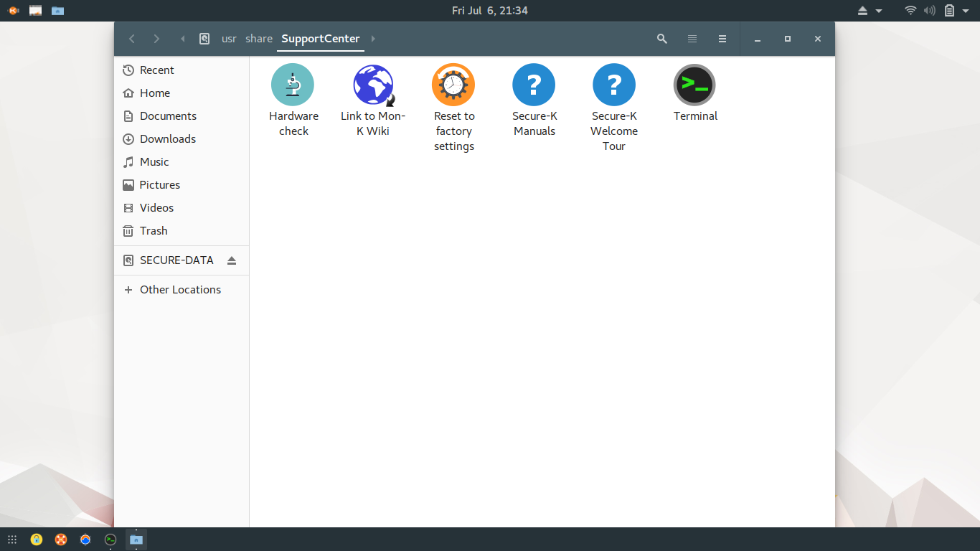Open Music in the sidebar
Screen dimensions: 980x551
182,162
